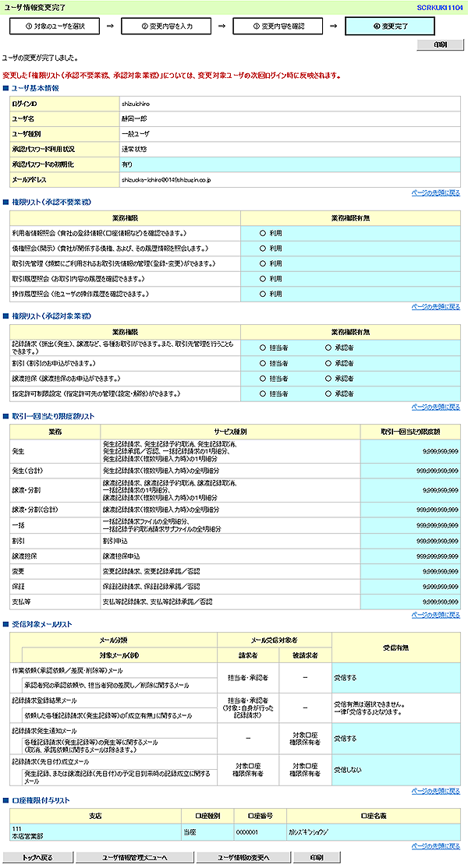Click account type cell 当座
This screenshot has width=468, height=868.
[x=207, y=832]
